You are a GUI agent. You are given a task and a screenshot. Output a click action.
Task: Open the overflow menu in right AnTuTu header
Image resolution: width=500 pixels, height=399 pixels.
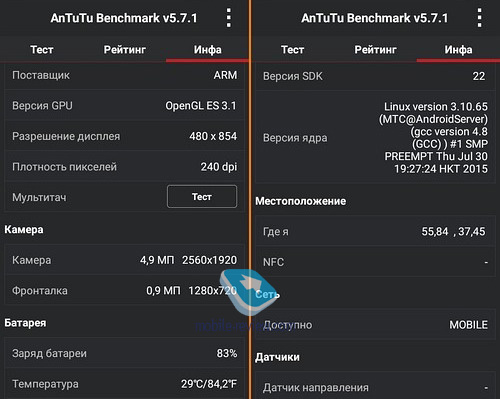(479, 18)
